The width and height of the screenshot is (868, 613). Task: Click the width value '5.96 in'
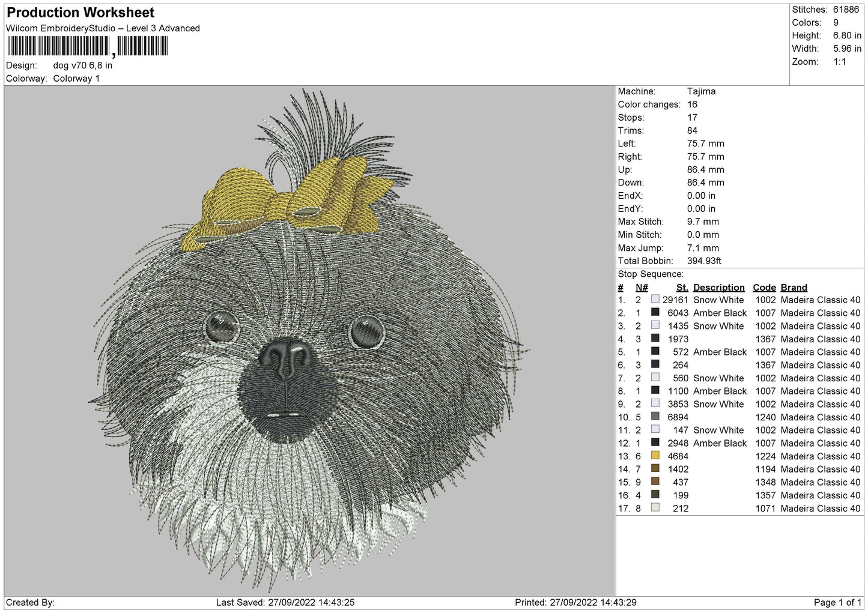[847, 49]
